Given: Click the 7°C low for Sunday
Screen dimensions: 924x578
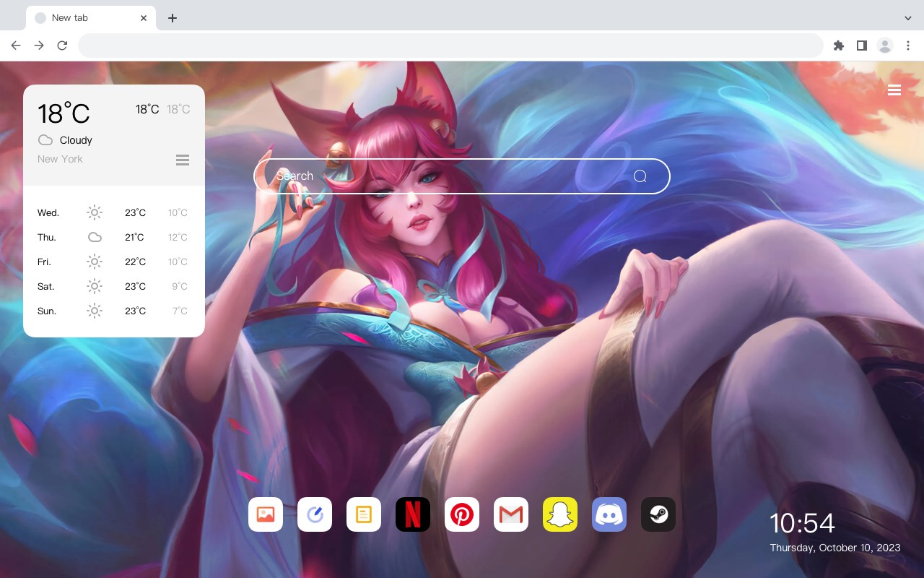Looking at the screenshot, I should (180, 311).
